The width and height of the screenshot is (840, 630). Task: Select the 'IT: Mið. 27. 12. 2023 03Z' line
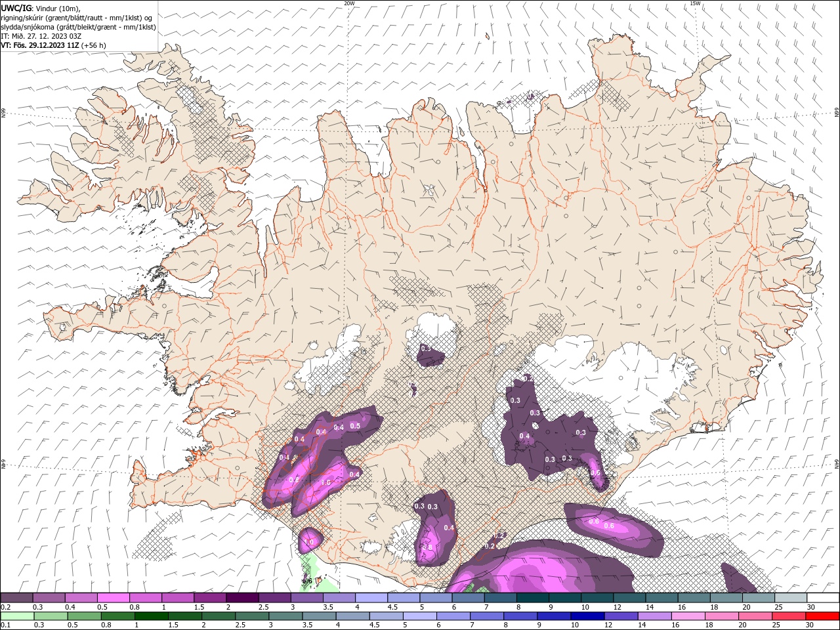(41, 36)
